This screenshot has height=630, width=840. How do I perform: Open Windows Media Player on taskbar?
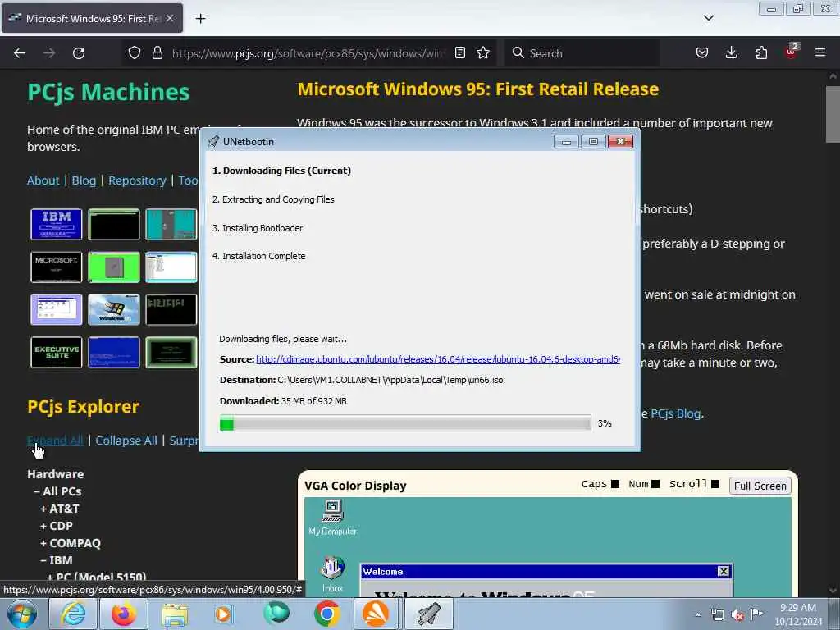[223, 614]
